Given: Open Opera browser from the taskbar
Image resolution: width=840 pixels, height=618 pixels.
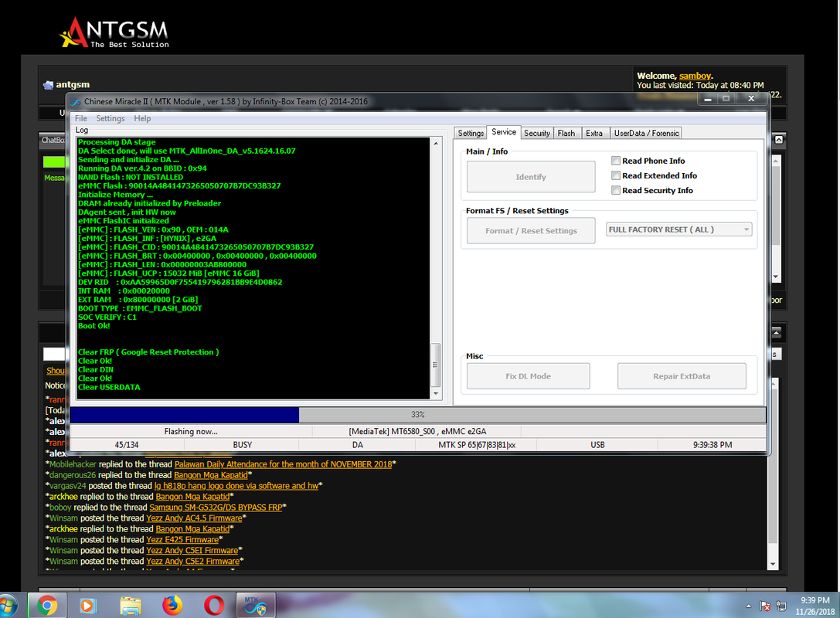Looking at the screenshot, I should point(214,606).
